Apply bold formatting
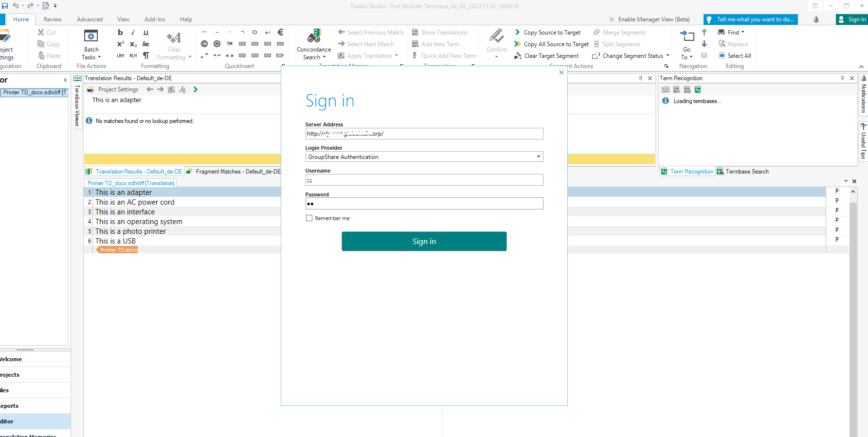This screenshot has width=868, height=437. coord(121,33)
